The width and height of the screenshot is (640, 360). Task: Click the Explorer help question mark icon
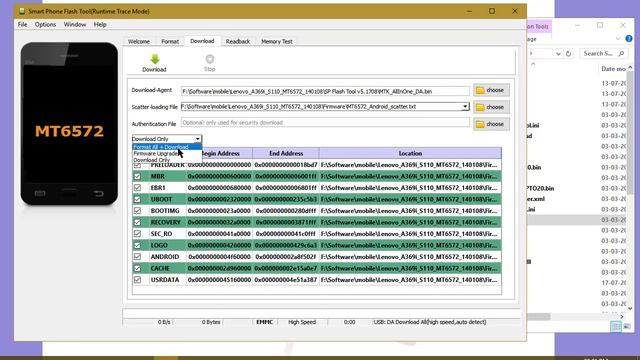(629, 39)
